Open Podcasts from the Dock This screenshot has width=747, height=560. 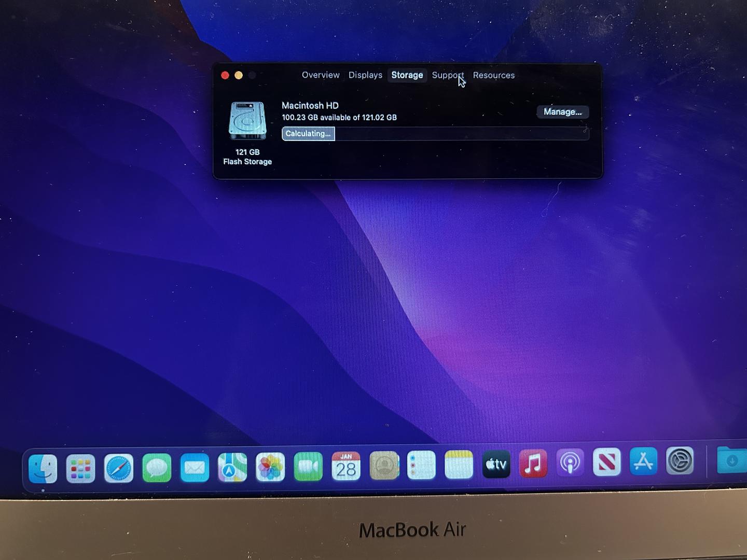click(x=570, y=463)
